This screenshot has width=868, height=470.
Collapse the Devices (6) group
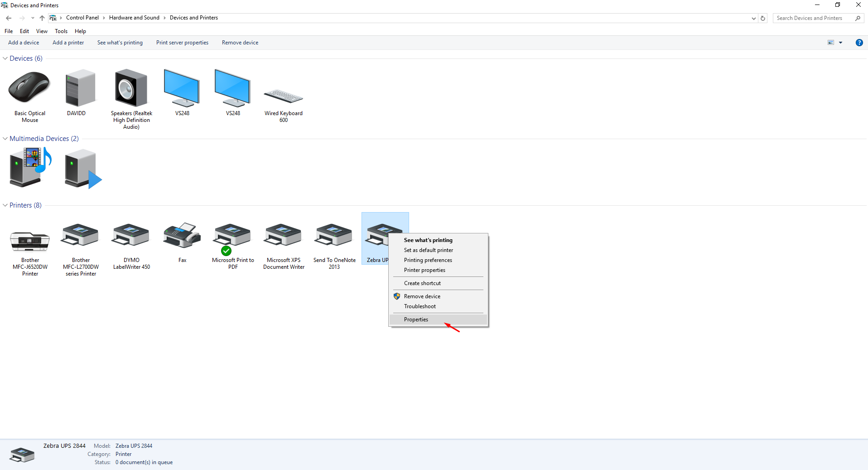pos(5,58)
